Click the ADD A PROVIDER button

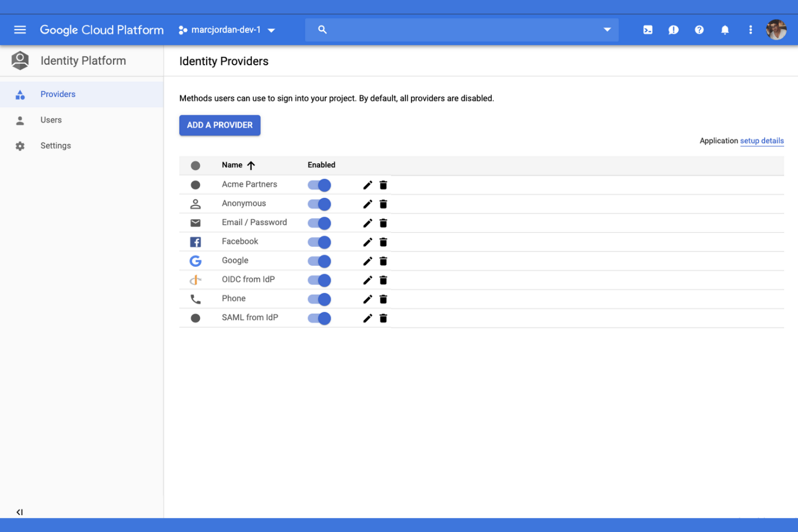[x=219, y=125]
